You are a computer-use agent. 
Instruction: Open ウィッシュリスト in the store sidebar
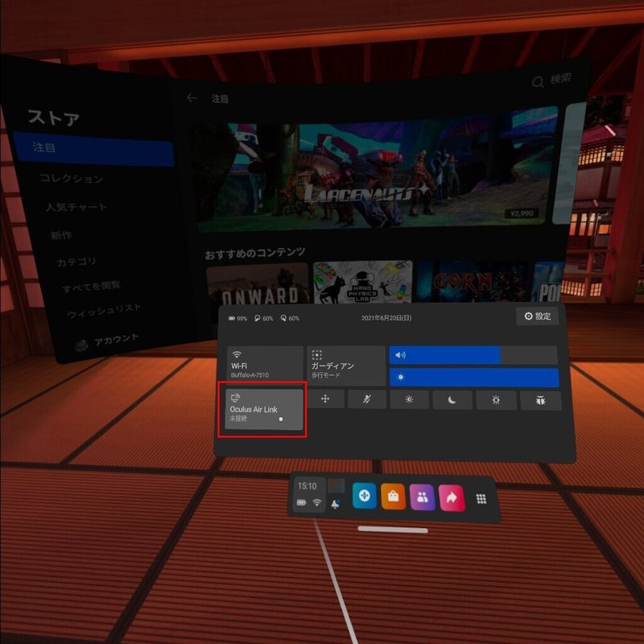[104, 311]
